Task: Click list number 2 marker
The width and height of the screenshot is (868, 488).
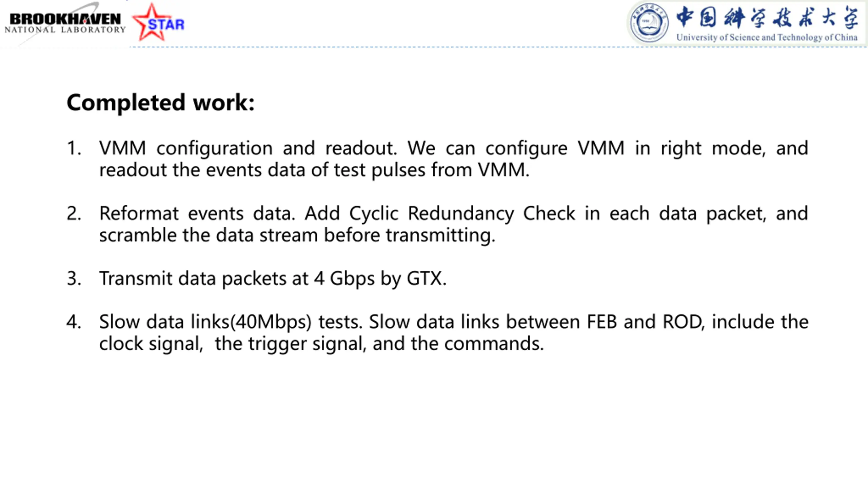Action: coord(74,213)
